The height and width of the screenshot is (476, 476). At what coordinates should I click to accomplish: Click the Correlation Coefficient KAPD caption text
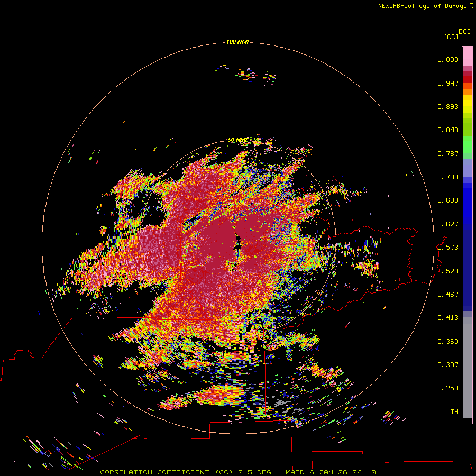click(x=238, y=472)
